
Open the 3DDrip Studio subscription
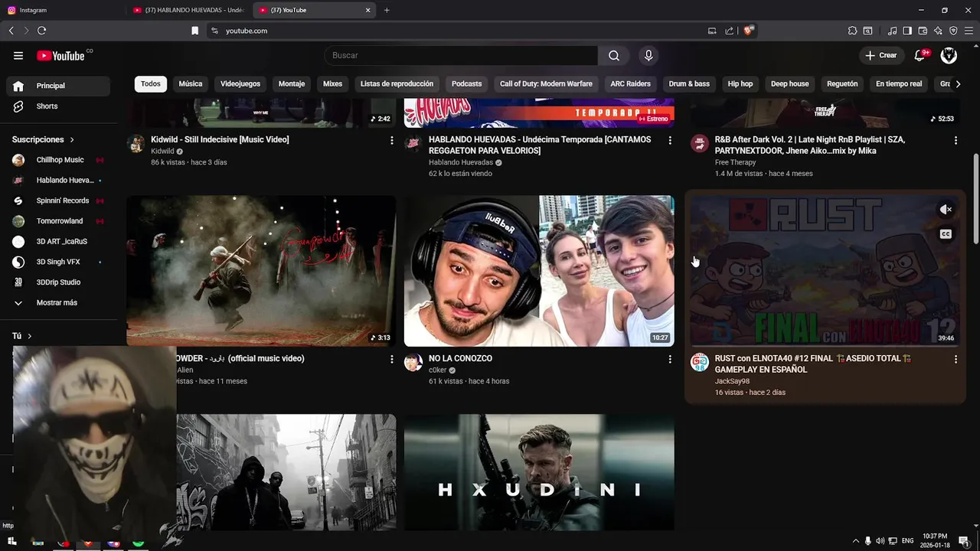[58, 282]
